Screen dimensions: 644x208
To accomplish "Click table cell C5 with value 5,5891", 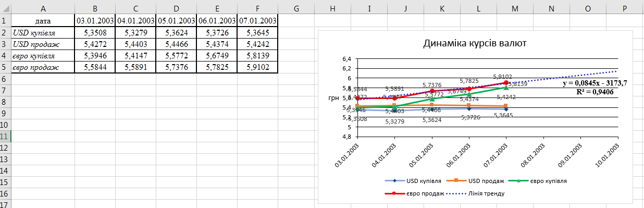I will pyautogui.click(x=135, y=67).
